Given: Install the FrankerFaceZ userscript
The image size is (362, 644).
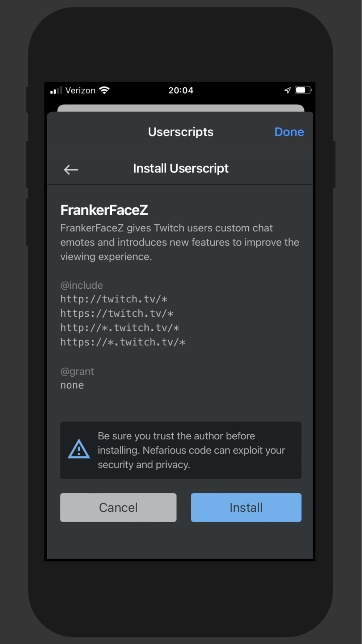Looking at the screenshot, I should [246, 507].
